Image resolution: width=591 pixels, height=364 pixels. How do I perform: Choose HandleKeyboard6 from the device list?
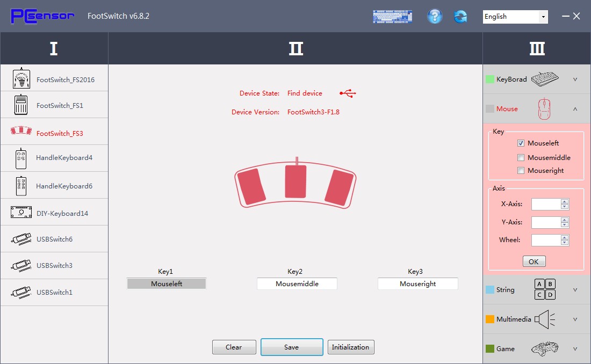tap(54, 185)
